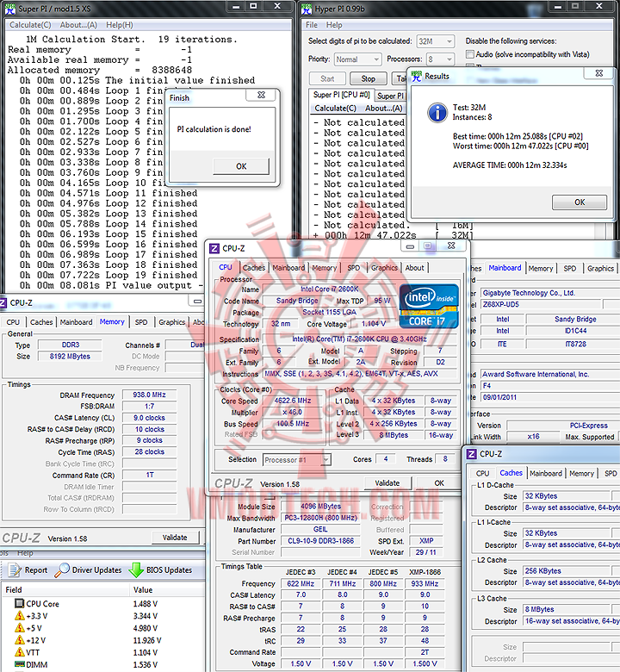Click the Results dialog title icon
The height and width of the screenshot is (672, 620).
click(x=417, y=77)
